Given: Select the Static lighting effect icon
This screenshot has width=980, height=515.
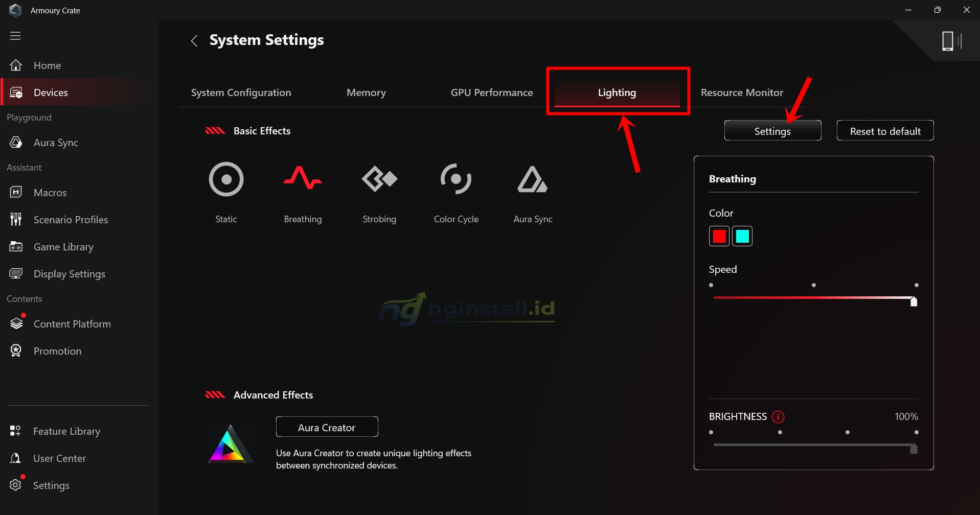Looking at the screenshot, I should coord(226,179).
